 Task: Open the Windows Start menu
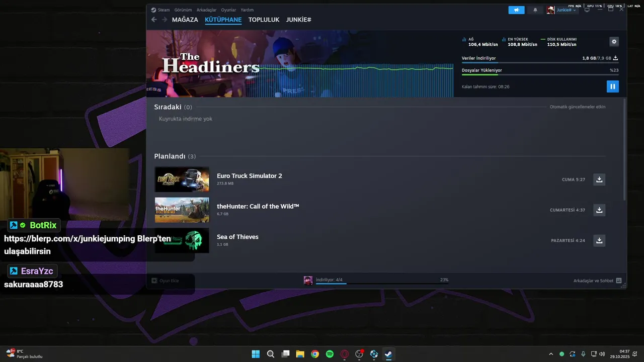point(256,354)
